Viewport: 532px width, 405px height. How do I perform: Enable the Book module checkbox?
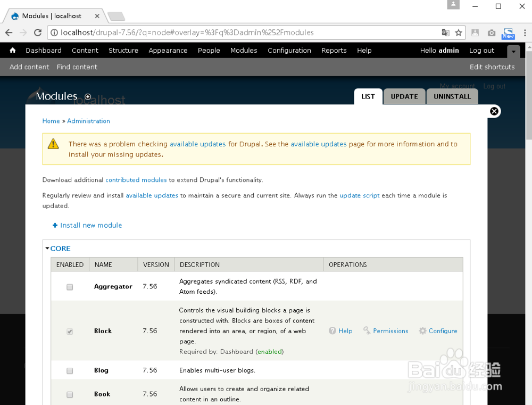point(70,394)
